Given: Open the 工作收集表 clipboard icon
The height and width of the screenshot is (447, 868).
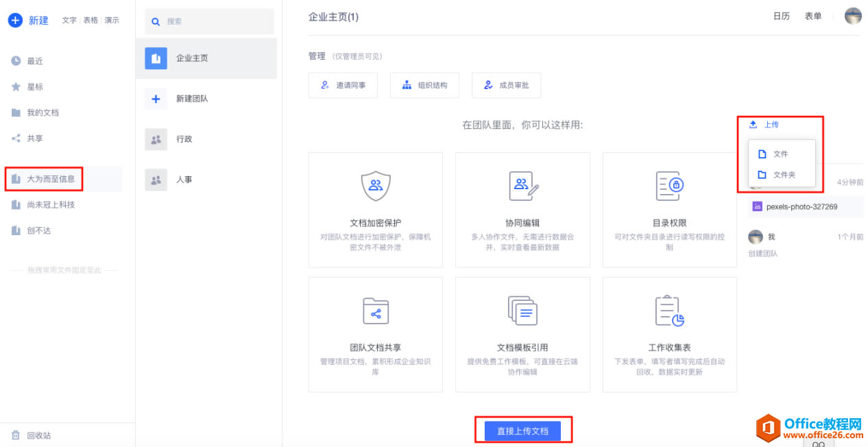Looking at the screenshot, I should tap(669, 311).
